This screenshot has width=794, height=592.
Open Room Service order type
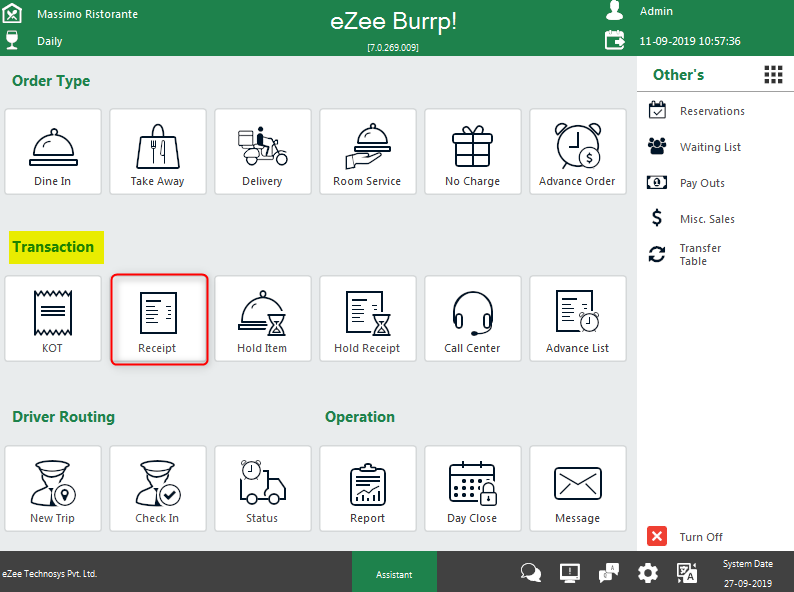pos(368,151)
